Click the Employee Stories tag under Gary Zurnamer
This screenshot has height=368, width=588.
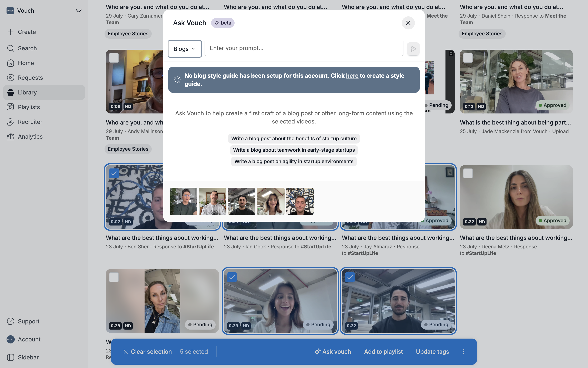coord(128,34)
